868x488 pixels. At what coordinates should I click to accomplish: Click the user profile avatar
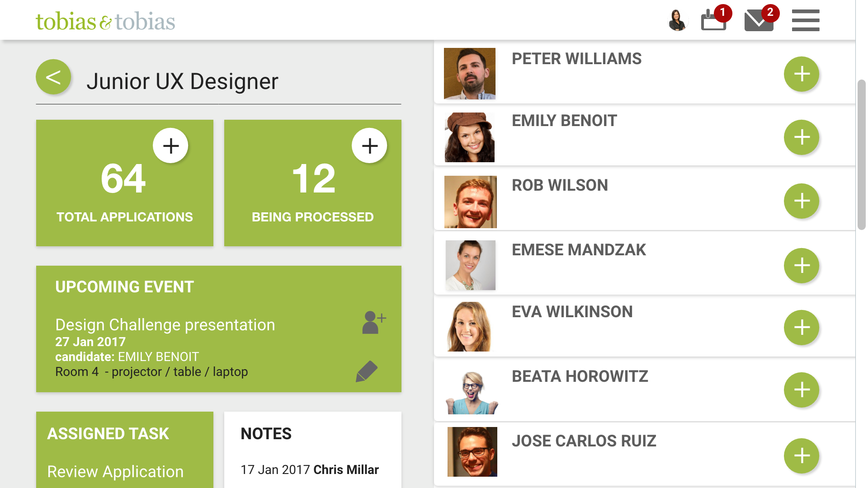pyautogui.click(x=677, y=20)
